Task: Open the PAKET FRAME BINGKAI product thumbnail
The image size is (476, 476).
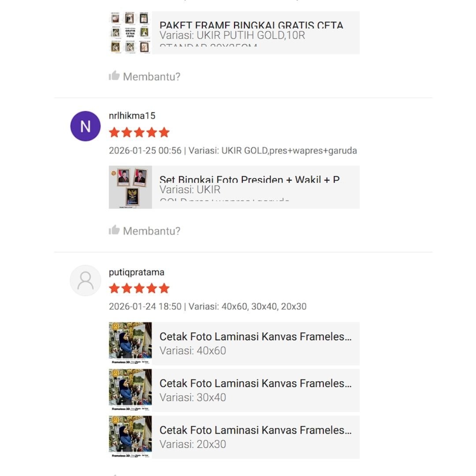Action: coord(130,33)
